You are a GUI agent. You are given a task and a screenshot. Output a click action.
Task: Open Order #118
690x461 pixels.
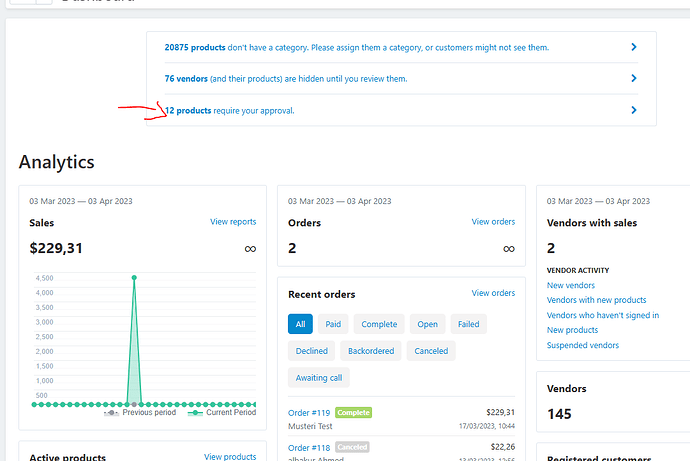(x=309, y=448)
